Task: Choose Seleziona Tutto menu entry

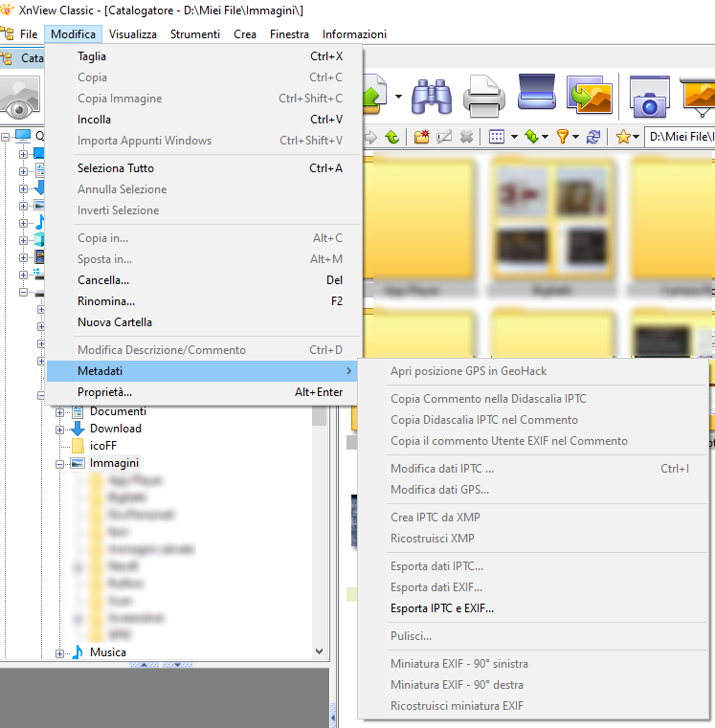Action: click(205, 168)
